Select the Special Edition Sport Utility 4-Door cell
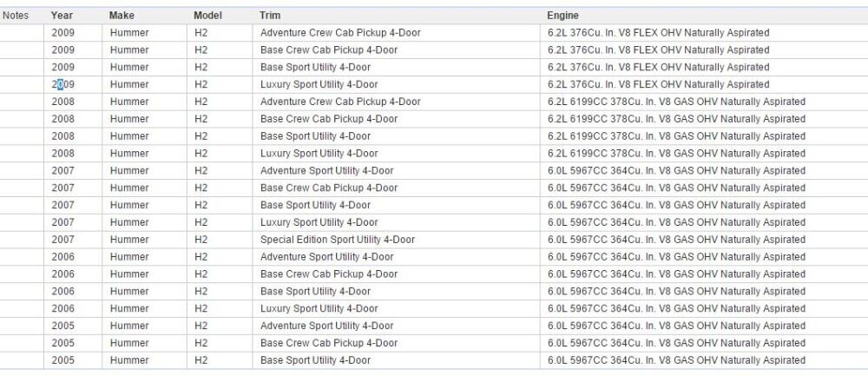This screenshot has height=376, width=868. [338, 240]
